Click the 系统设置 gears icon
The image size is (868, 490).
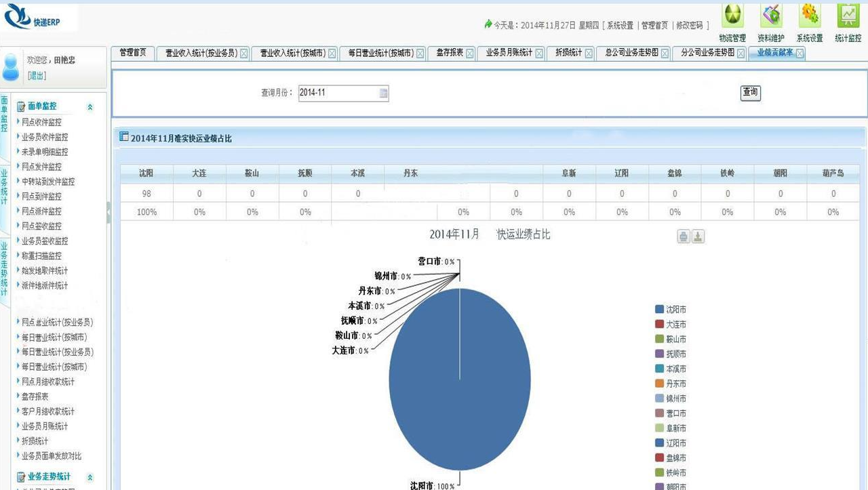[810, 16]
